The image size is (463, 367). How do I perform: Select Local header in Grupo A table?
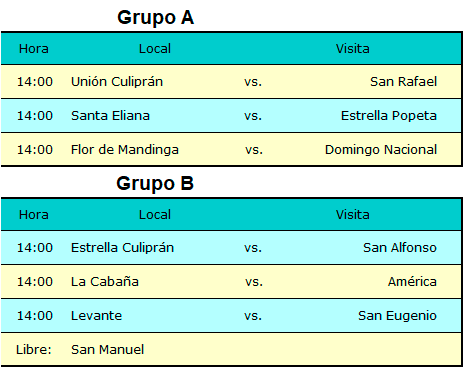(x=155, y=49)
